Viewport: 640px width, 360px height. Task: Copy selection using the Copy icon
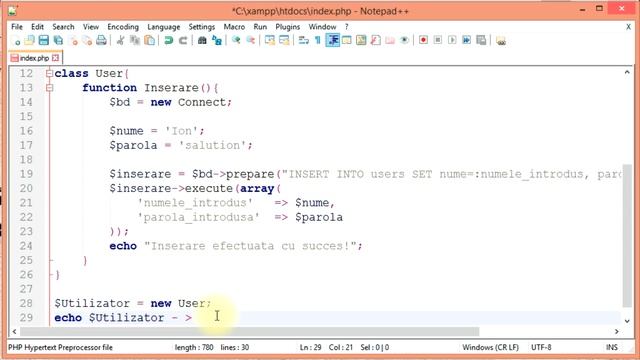[x=135, y=40]
